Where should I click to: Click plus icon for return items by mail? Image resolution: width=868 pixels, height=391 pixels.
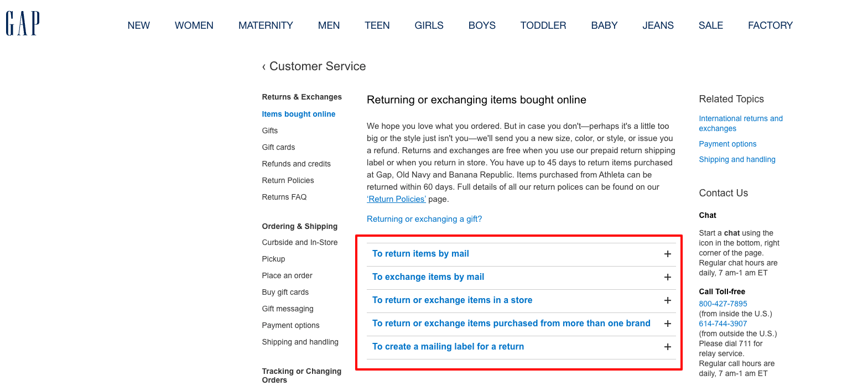(x=668, y=254)
